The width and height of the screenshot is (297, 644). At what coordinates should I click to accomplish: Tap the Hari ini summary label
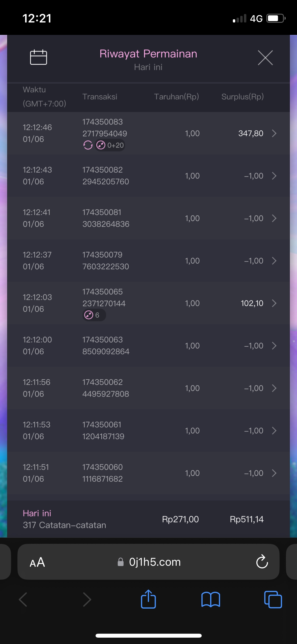37,513
